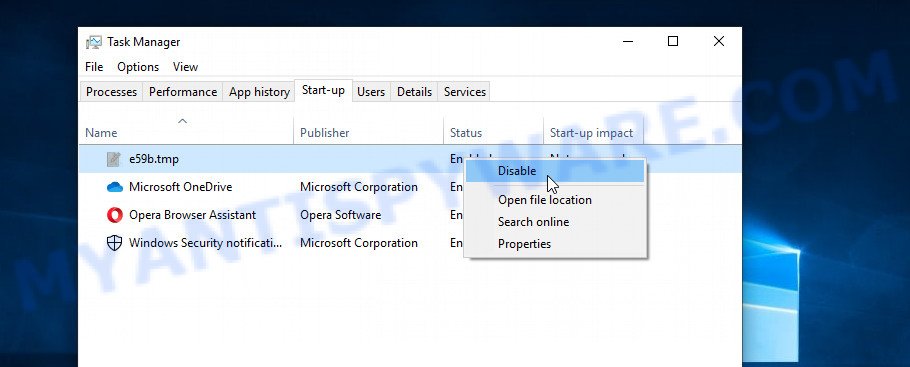Switch to the Processes tab
910x367 pixels.
click(x=111, y=92)
